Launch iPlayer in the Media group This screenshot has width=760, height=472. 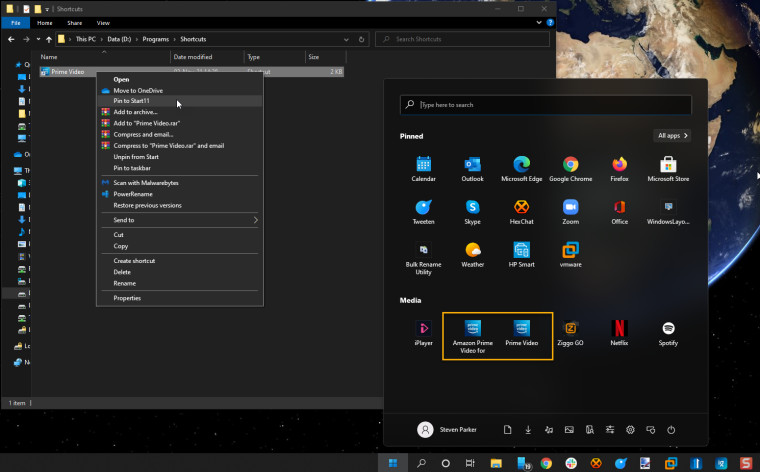click(423, 333)
